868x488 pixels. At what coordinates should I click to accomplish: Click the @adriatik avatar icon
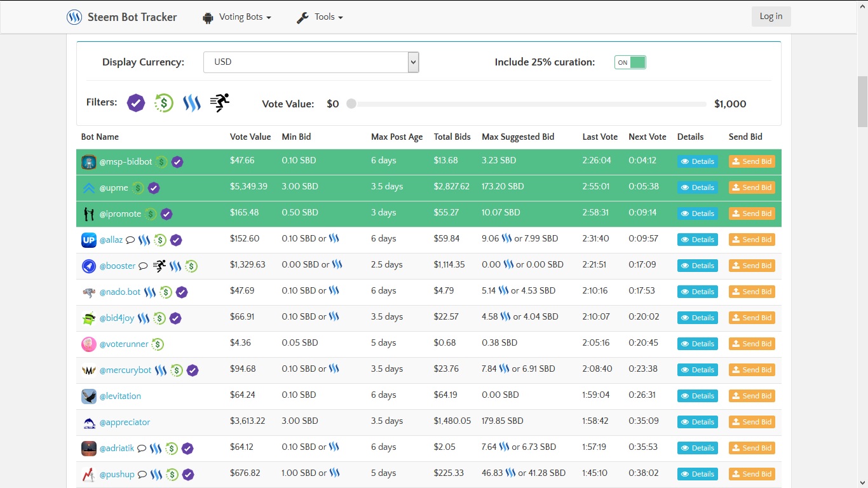point(89,449)
